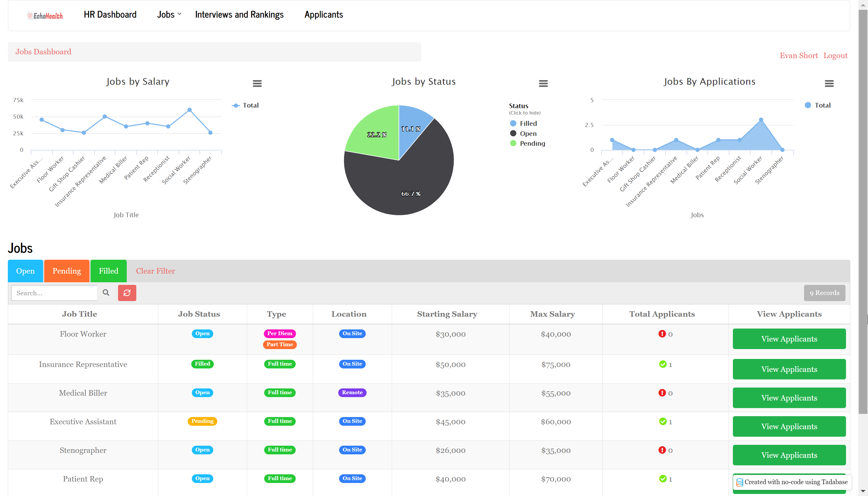868x496 pixels.
Task: Expand the Jobs dropdown in navbar
Action: (x=169, y=15)
